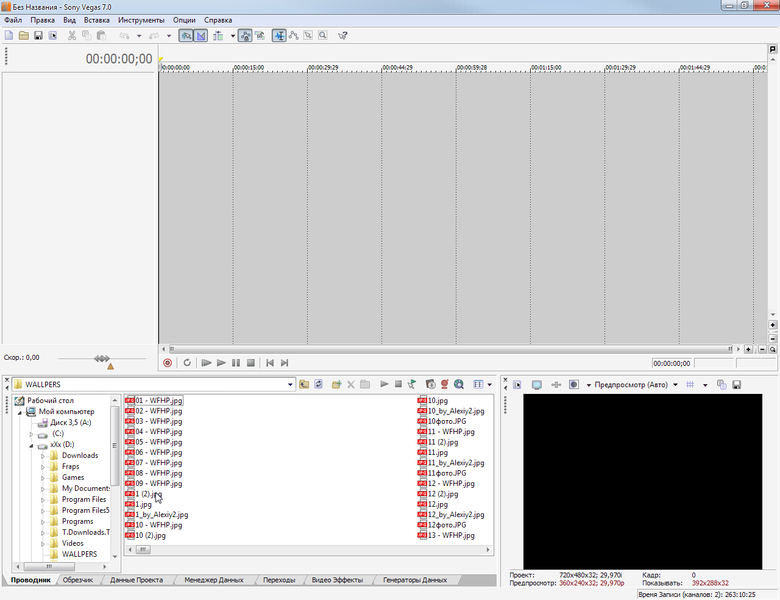Select the Zoom magnifier tool in toolbar
Screen dimensions: 780x600
pos(323,36)
